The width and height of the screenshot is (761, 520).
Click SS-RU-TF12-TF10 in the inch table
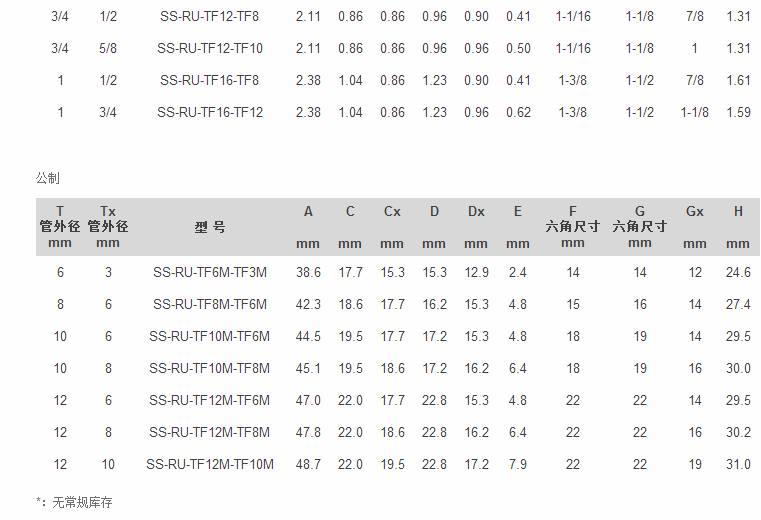pos(210,48)
